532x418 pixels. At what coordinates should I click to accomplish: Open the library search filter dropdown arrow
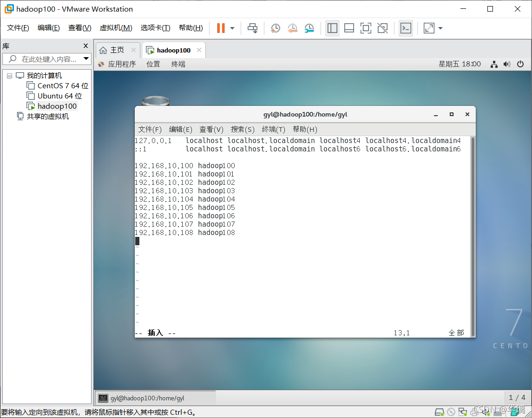(x=86, y=59)
